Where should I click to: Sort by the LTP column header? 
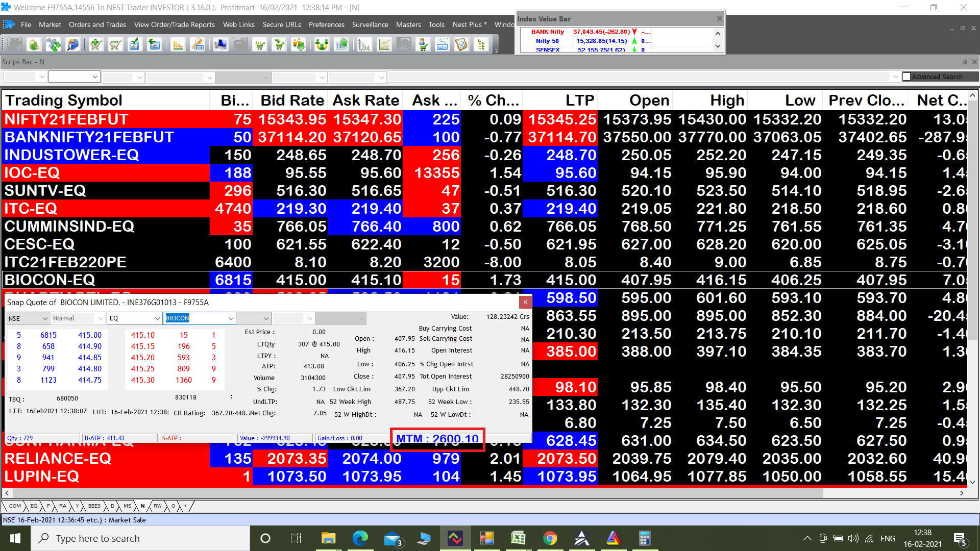pyautogui.click(x=560, y=101)
